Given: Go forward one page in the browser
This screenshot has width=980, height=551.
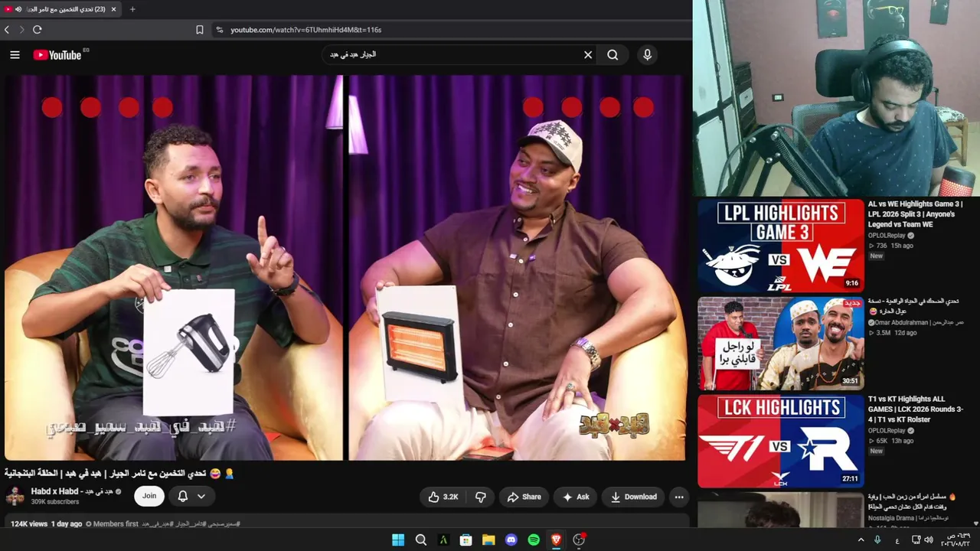Looking at the screenshot, I should pos(21,30).
